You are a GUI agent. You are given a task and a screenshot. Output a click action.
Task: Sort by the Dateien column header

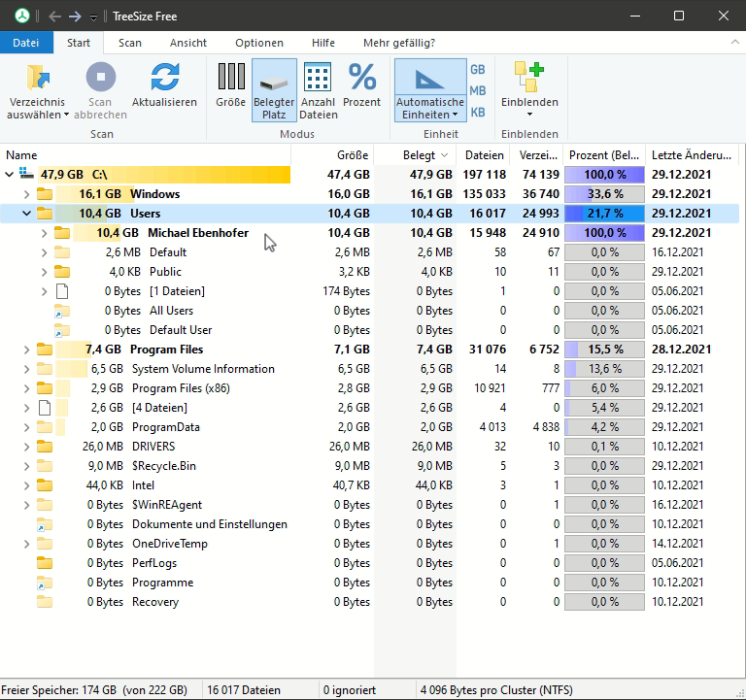(484, 155)
